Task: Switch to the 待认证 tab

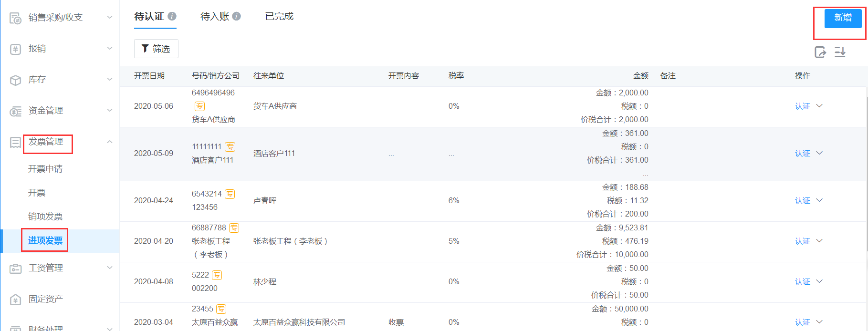Action: point(149,17)
